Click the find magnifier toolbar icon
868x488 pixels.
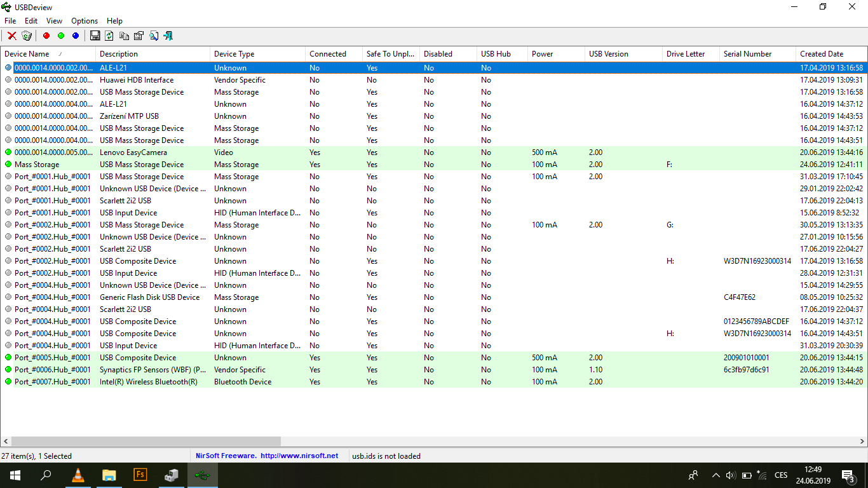click(154, 36)
